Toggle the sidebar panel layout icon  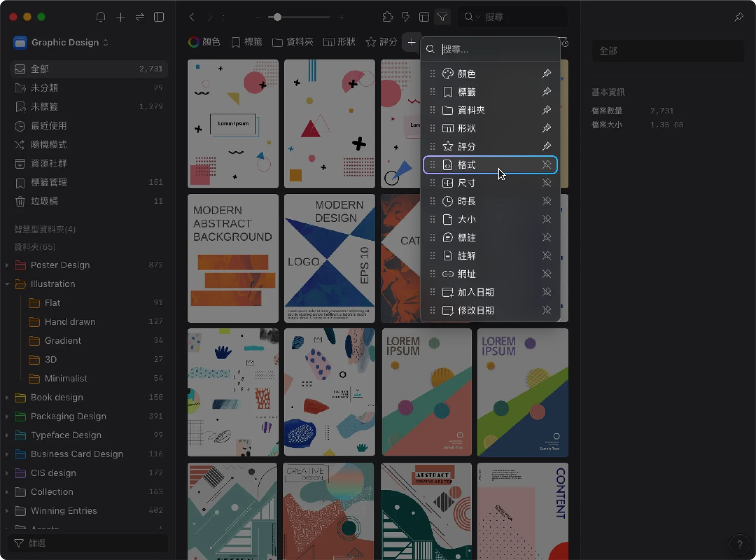[159, 17]
